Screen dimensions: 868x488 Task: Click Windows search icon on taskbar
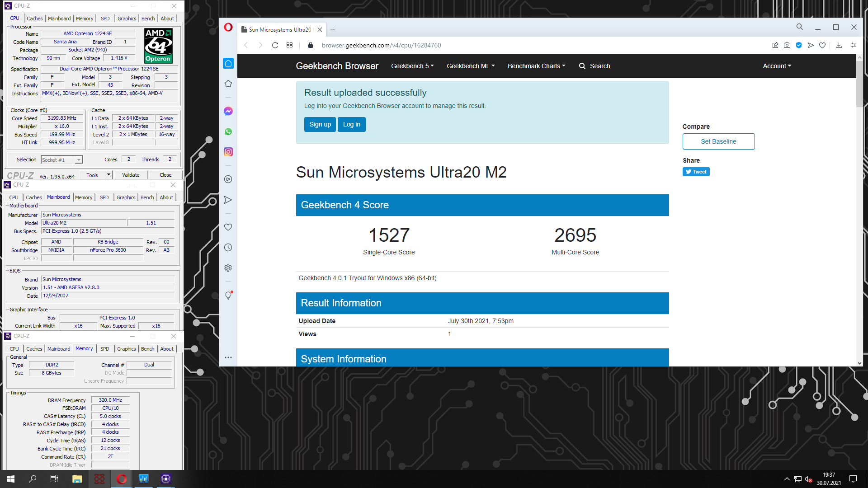click(33, 479)
